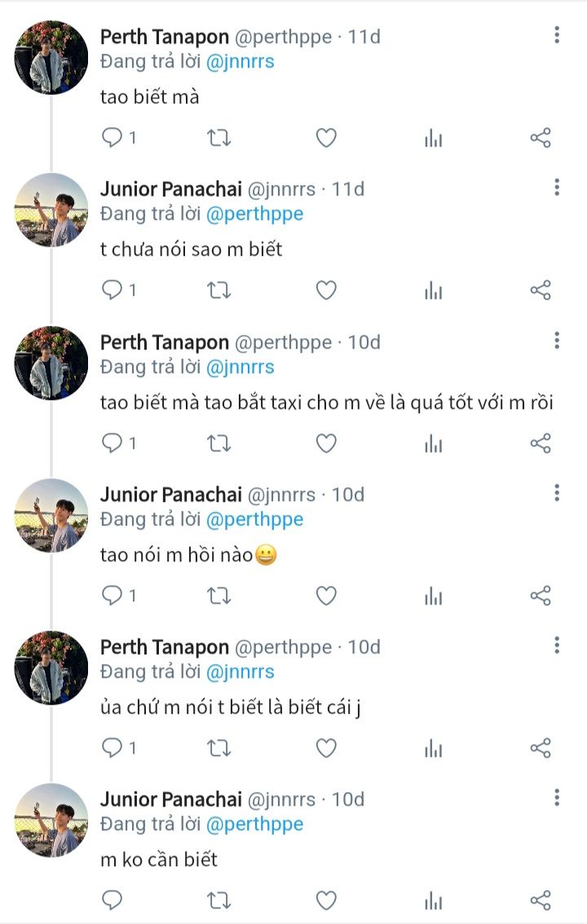
Task: Open more options for 'tao biết mà' tweet
Action: click(x=557, y=35)
